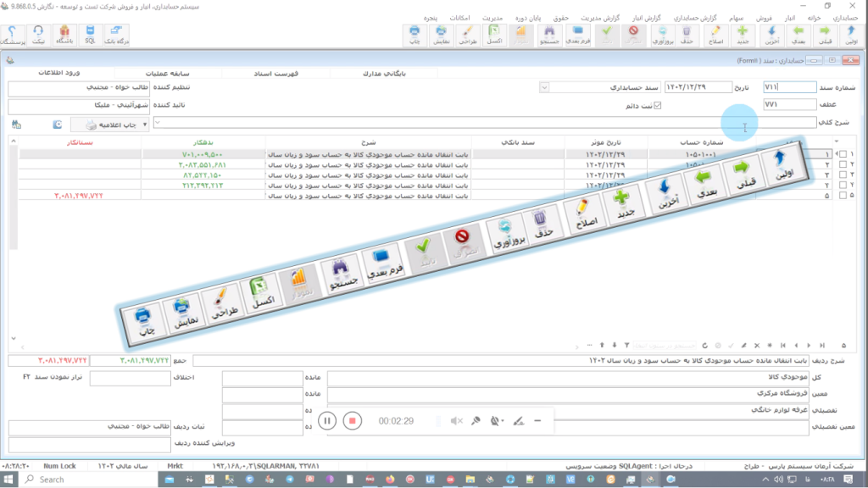The image size is (868, 488).
Task: Open the help question-mark icon (پرسشگاه)
Action: (12, 35)
